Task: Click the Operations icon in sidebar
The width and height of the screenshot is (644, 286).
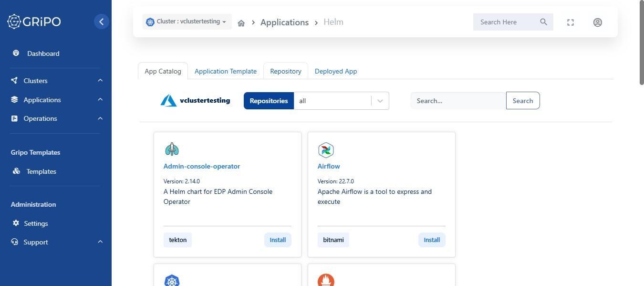Action: coord(14,118)
